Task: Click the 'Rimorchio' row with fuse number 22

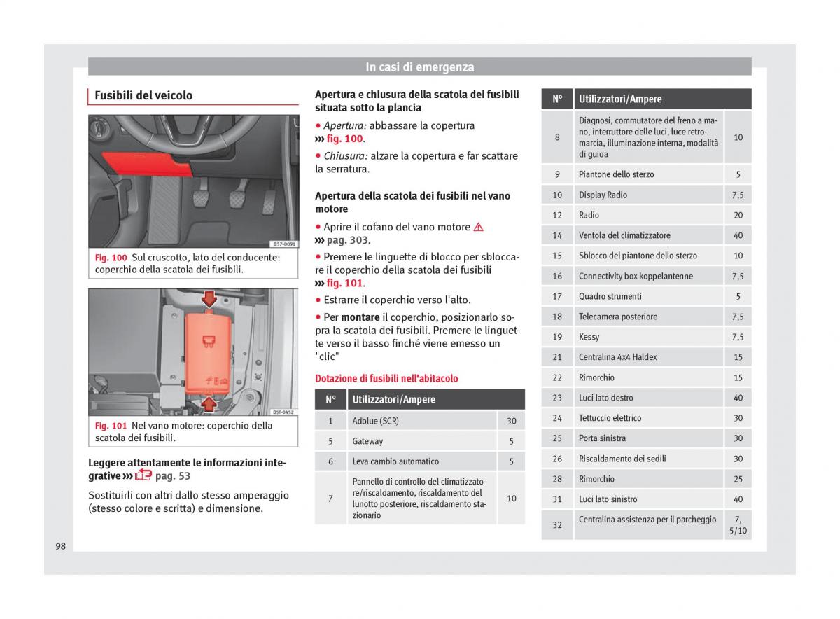Action: [646, 377]
